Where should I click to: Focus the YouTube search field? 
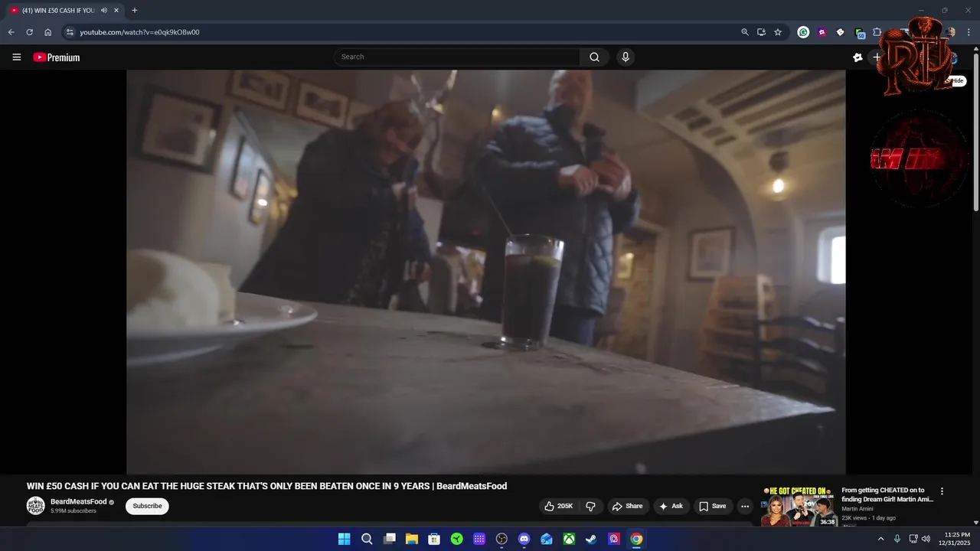pyautogui.click(x=457, y=57)
